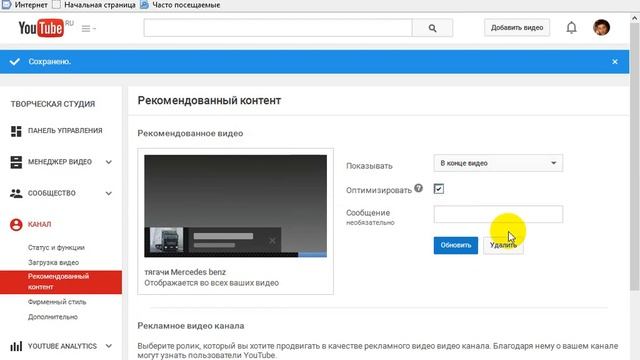Click the Обновить button
640x360 pixels.
[x=456, y=245]
